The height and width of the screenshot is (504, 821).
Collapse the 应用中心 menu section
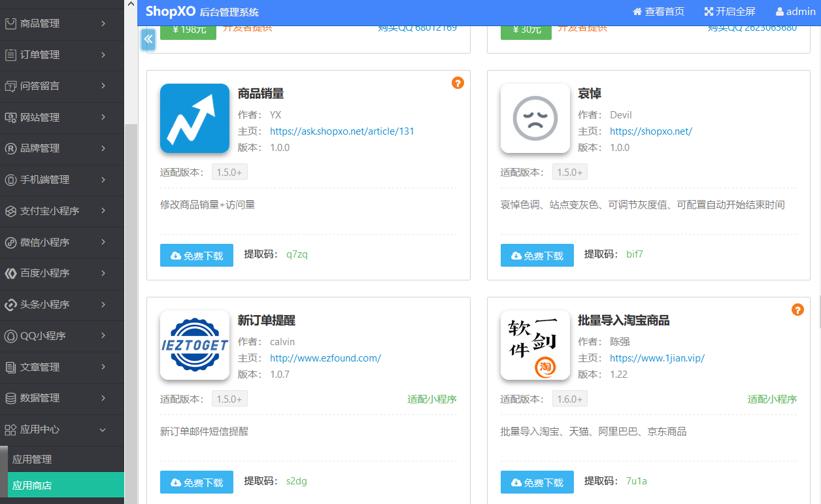click(x=61, y=429)
